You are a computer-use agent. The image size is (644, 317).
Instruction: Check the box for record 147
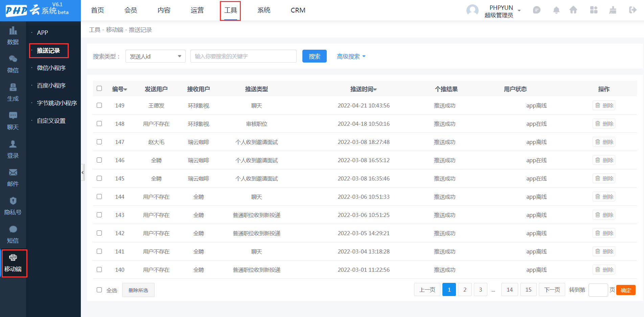[x=99, y=142]
